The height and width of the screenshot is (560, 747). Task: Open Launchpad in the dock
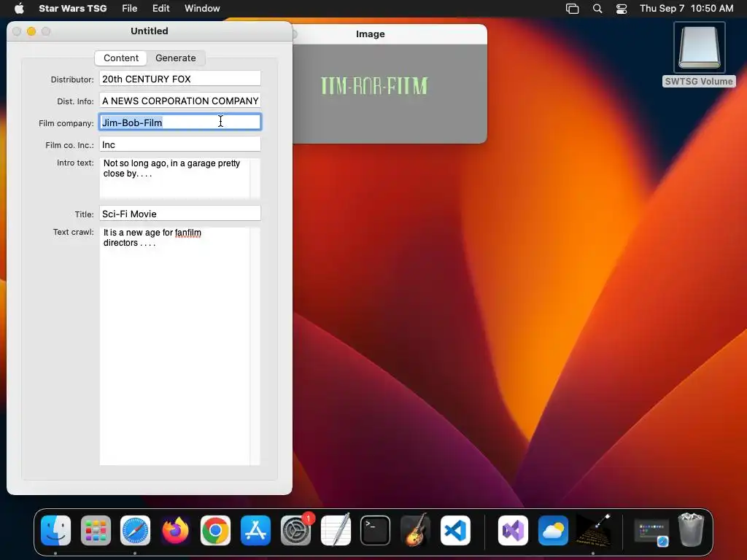point(96,530)
